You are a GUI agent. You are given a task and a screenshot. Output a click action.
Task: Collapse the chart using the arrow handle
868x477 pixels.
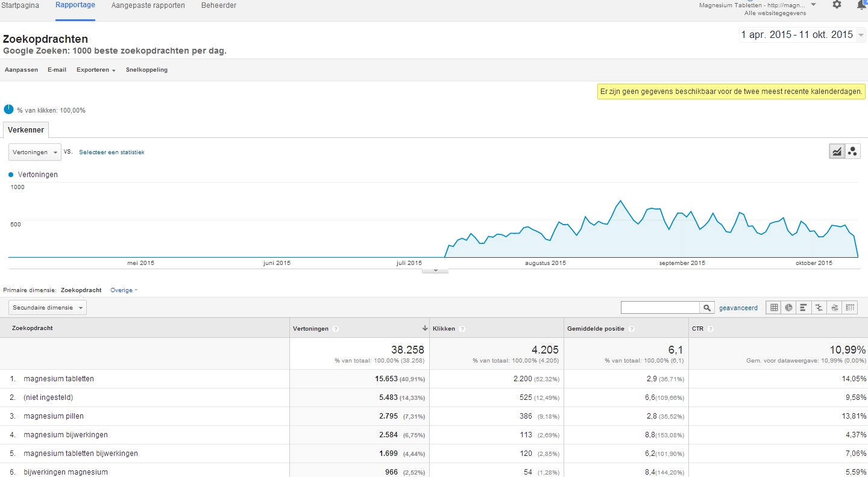point(436,271)
